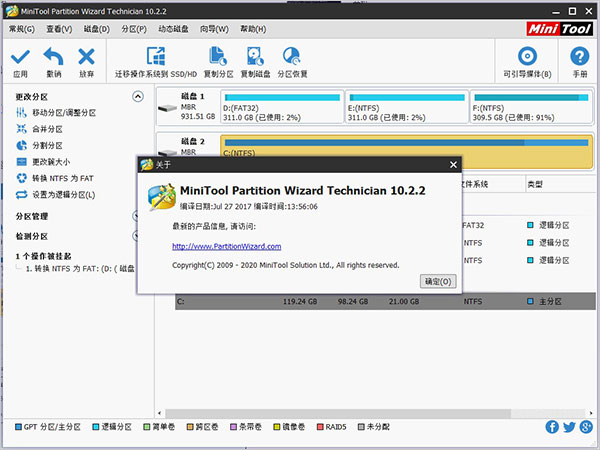Collapse the Change Partition (更改分区) section

[x=138, y=96]
